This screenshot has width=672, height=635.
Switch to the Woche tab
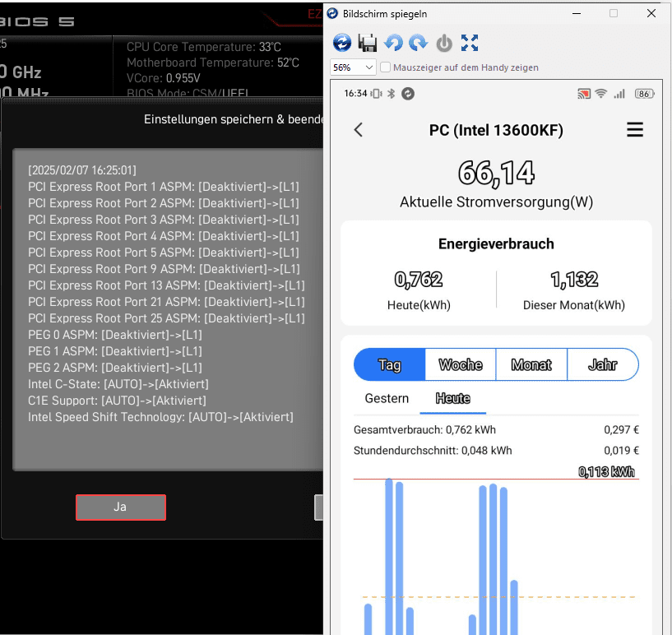tap(461, 364)
